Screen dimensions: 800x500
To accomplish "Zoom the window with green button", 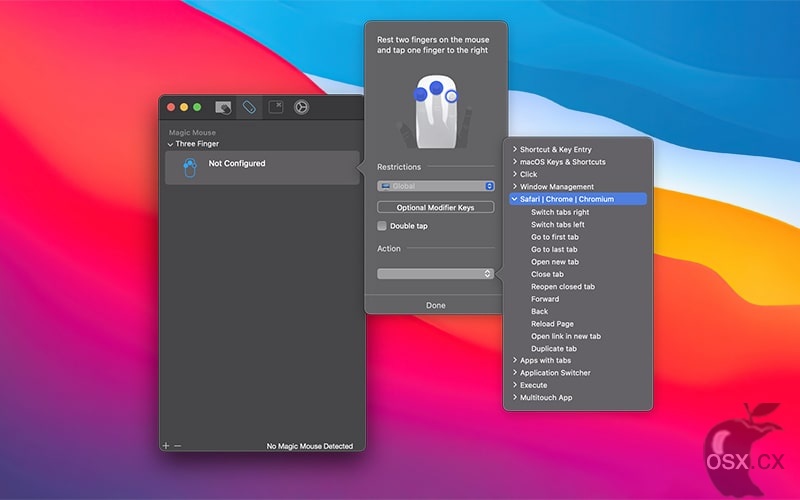I will pos(197,107).
